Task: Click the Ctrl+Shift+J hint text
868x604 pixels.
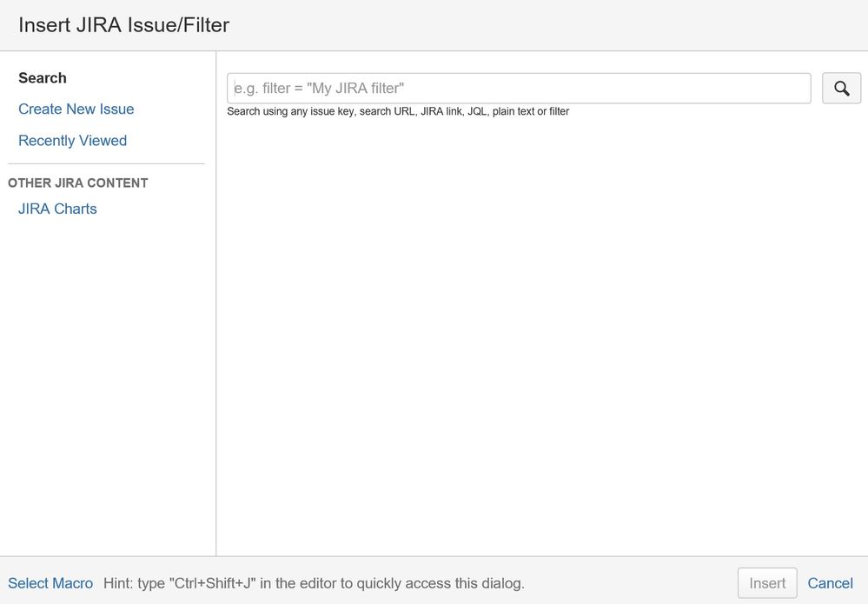Action: 314,583
